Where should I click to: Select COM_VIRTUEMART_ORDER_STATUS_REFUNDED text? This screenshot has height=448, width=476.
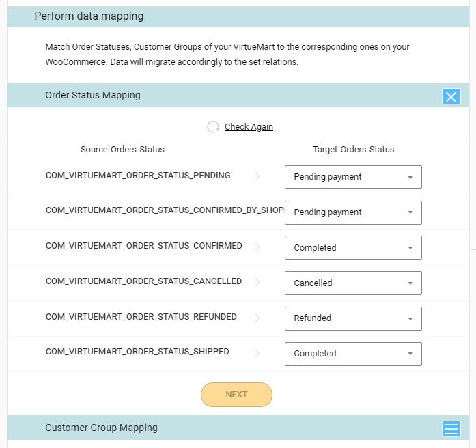pyautogui.click(x=141, y=317)
